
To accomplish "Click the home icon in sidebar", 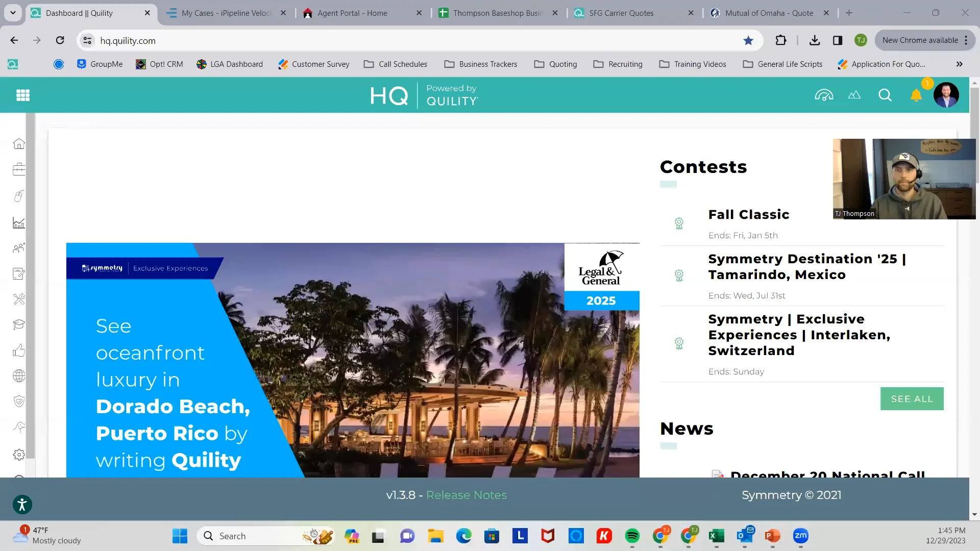I will (19, 144).
